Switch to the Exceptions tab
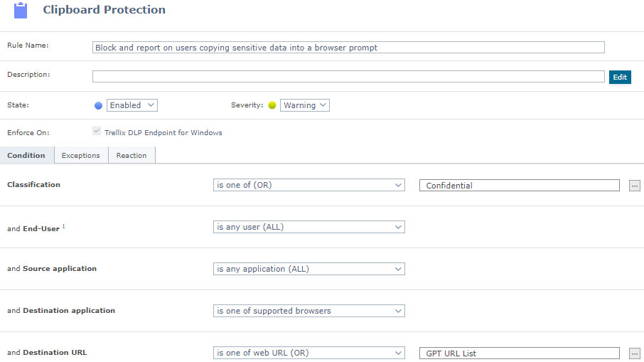 click(x=80, y=155)
